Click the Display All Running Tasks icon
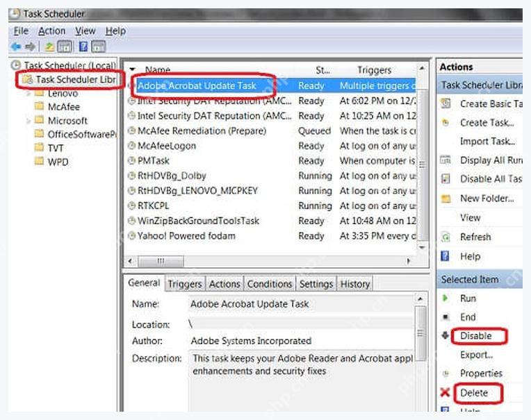This screenshot has width=531, height=420. (x=446, y=160)
